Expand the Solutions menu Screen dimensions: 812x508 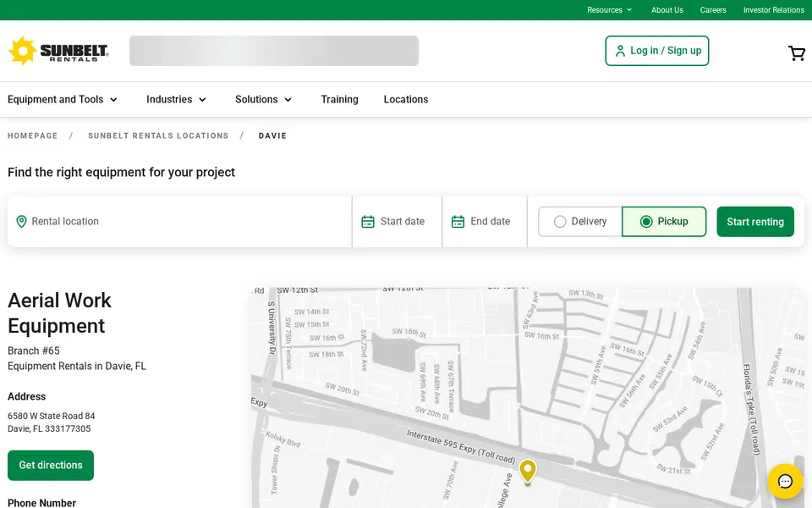point(264,100)
